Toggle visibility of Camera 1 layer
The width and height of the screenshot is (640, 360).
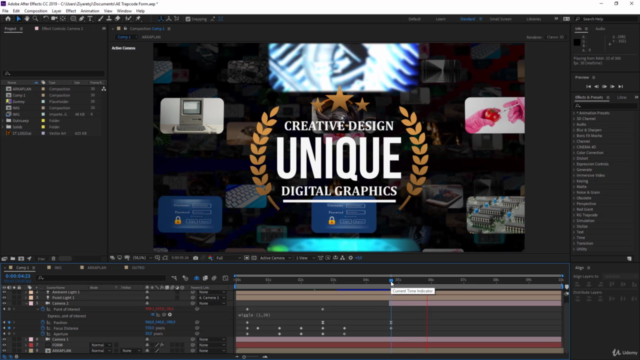pos(4,339)
